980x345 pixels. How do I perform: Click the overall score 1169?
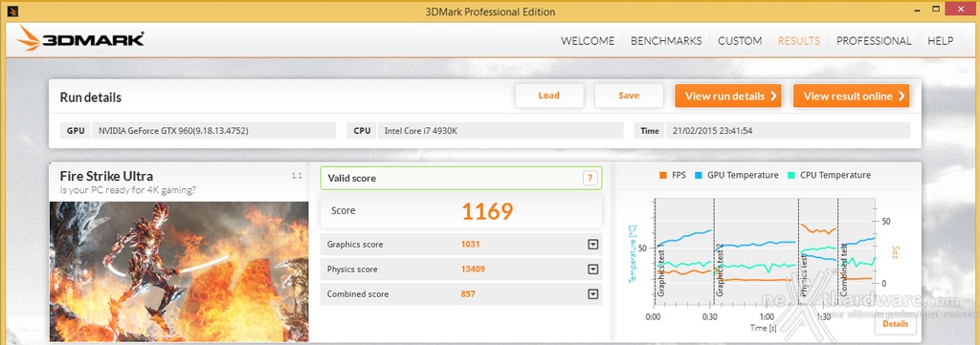487,211
